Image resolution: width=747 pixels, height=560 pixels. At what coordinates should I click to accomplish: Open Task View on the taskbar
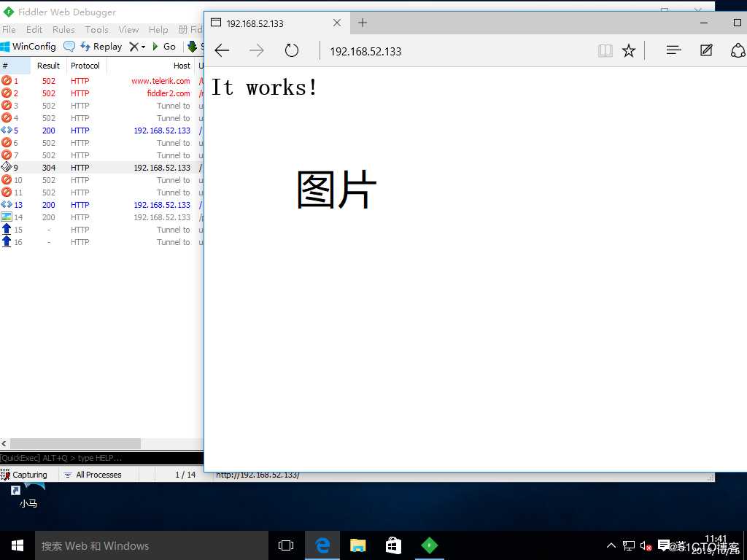point(286,545)
